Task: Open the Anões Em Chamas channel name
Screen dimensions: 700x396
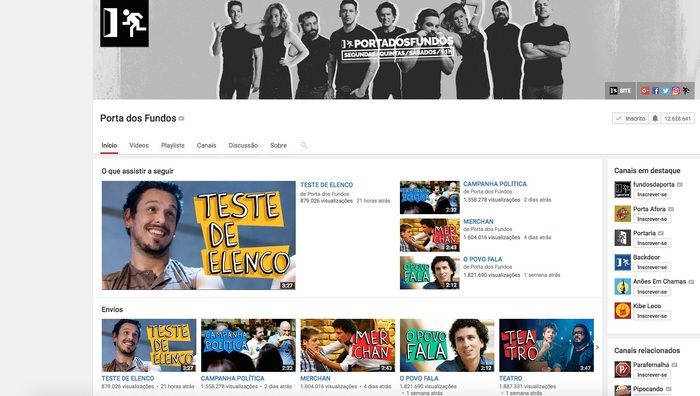Action: 659,281
